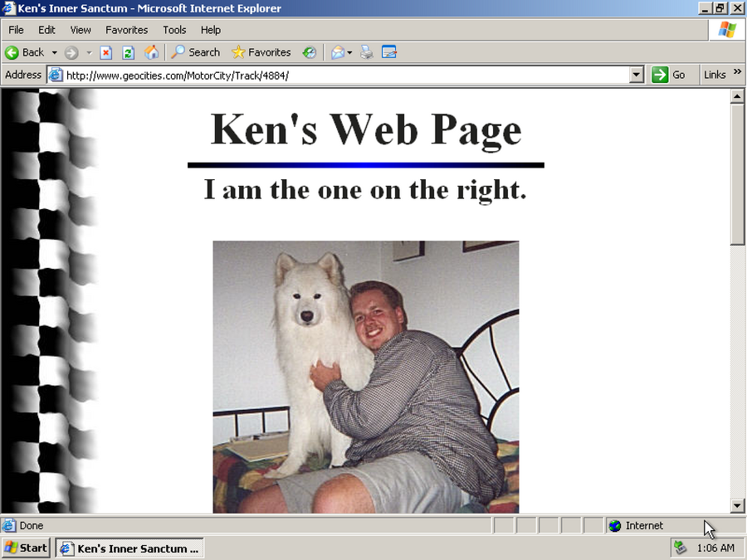Click the Windows flag logo
The height and width of the screenshot is (560, 747).
tap(727, 30)
